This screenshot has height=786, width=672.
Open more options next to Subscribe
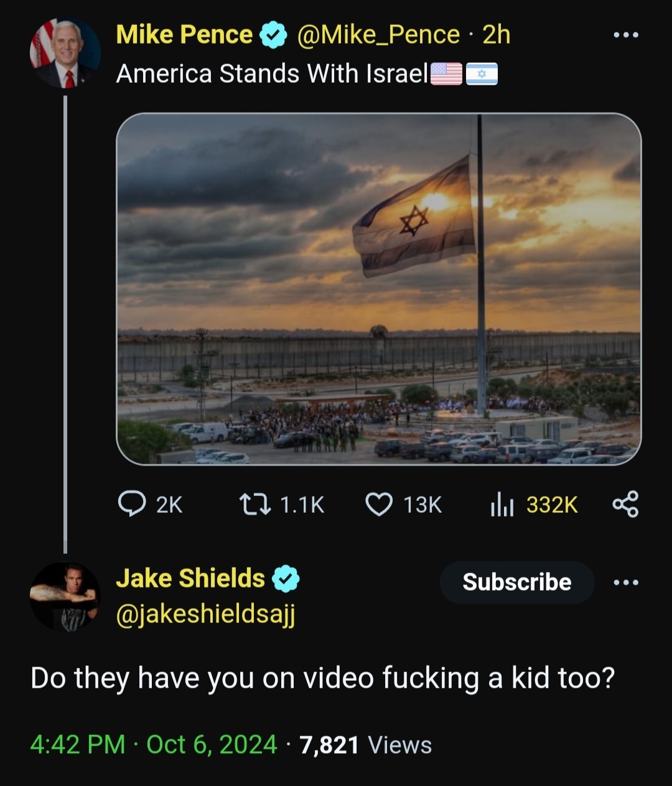click(x=625, y=582)
